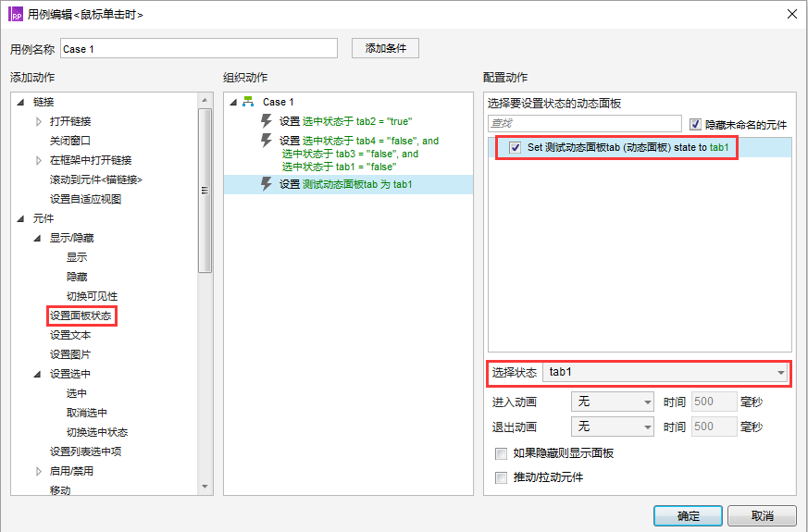Viewport: 808px width, 532px height.
Task: Open the 进入动画 dropdown
Action: pyautogui.click(x=612, y=402)
